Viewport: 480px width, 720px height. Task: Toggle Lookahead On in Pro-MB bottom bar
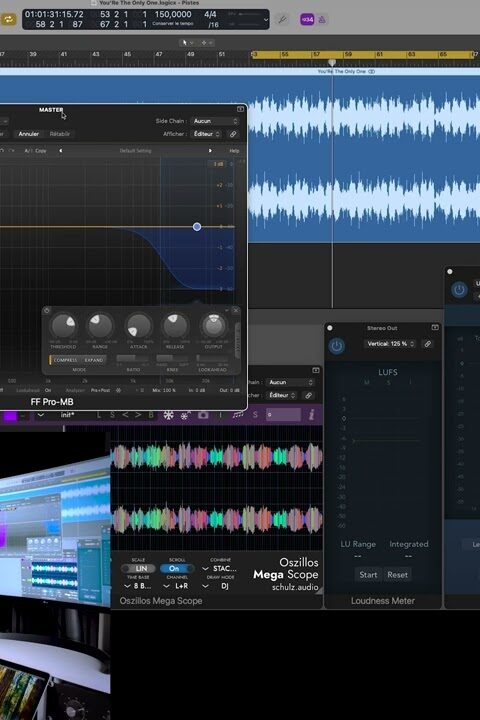pos(48,390)
